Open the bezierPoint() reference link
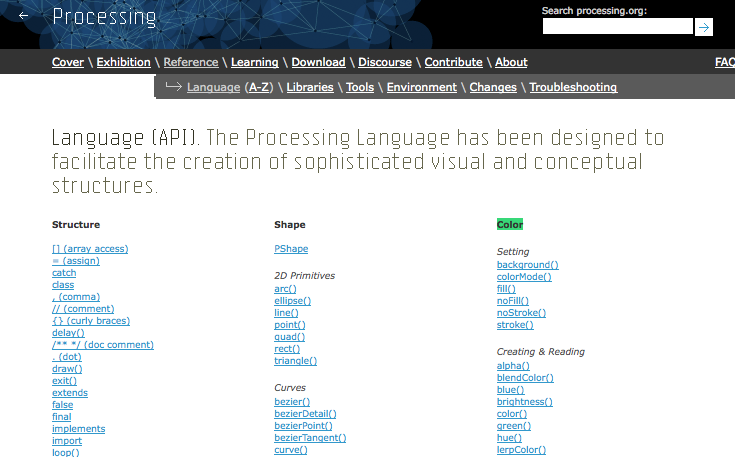 303,426
